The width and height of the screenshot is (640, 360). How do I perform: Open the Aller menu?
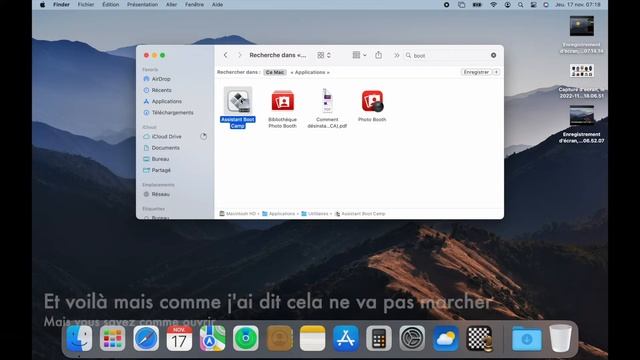point(171,4)
